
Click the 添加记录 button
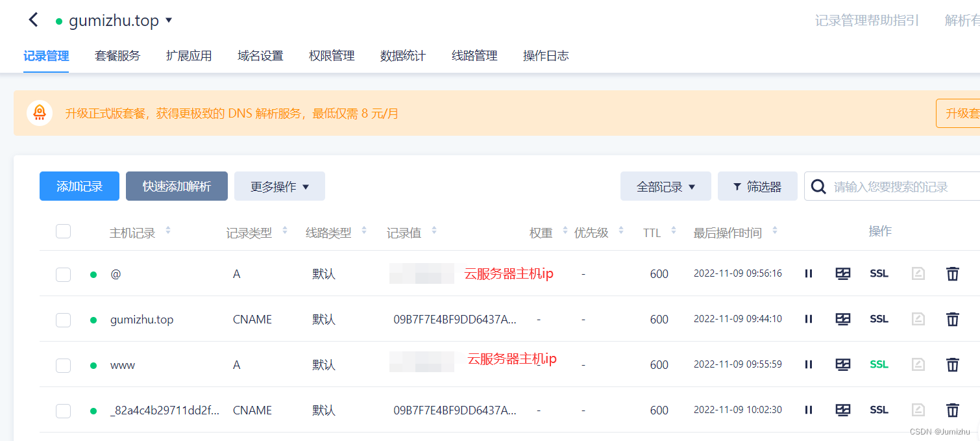tap(79, 186)
